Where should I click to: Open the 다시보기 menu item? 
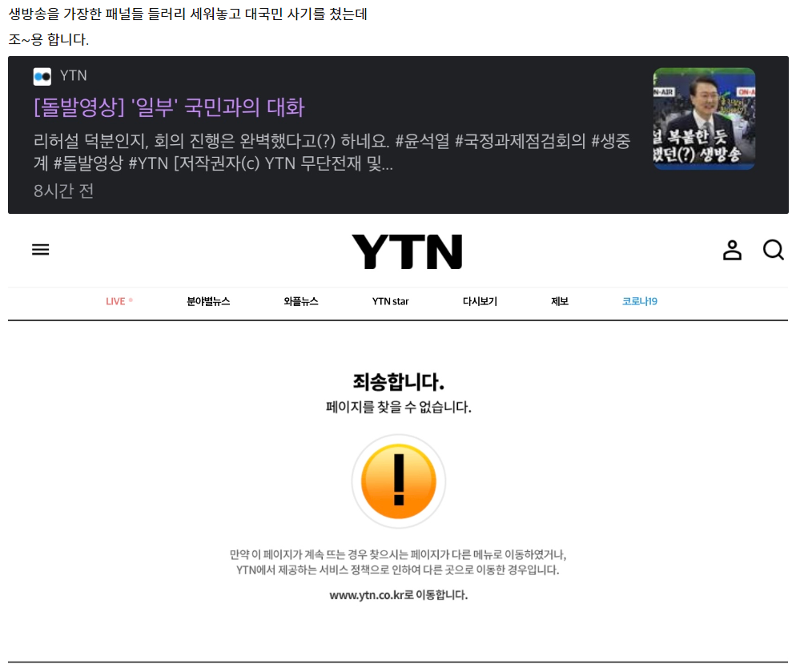[480, 301]
